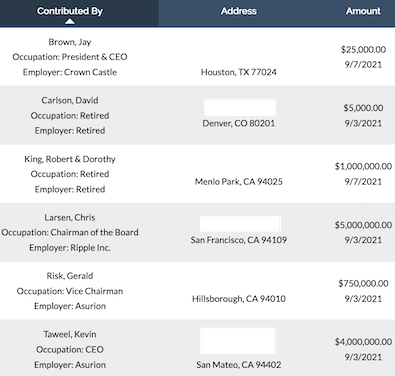Click the Houston, TX 77024 address

[x=239, y=72]
